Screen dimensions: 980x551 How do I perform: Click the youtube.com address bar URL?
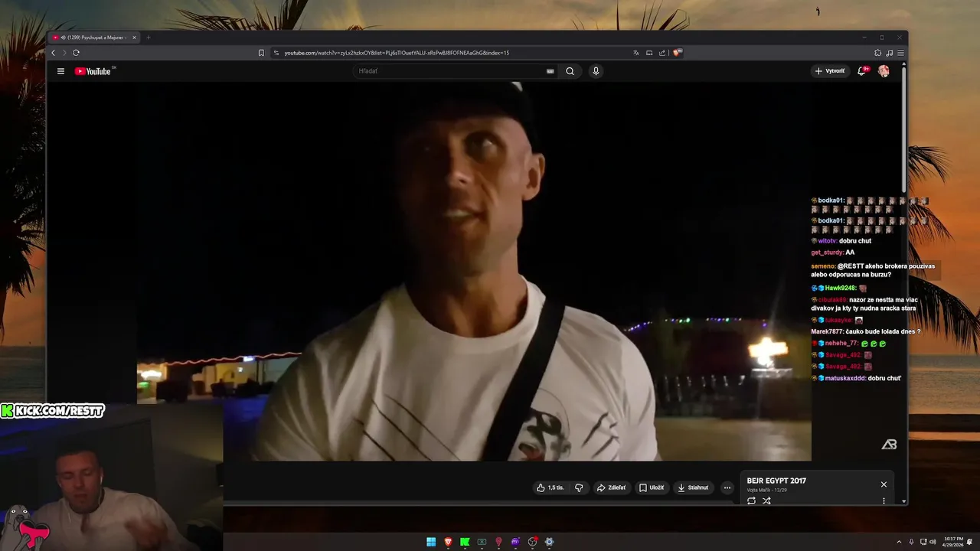coord(397,53)
